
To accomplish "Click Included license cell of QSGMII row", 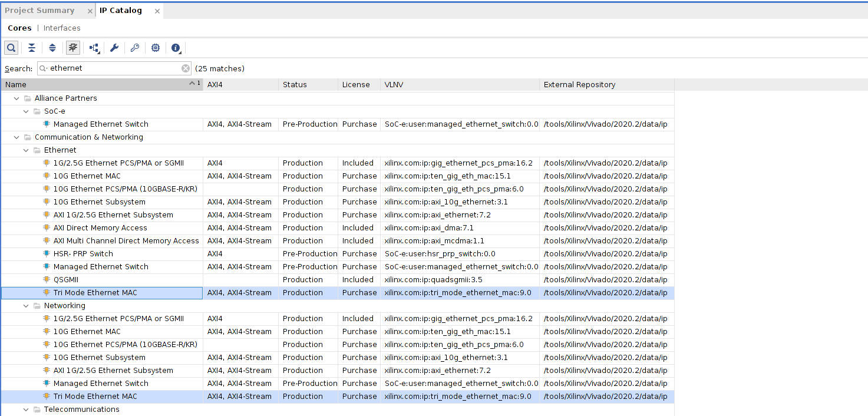I will point(358,280).
